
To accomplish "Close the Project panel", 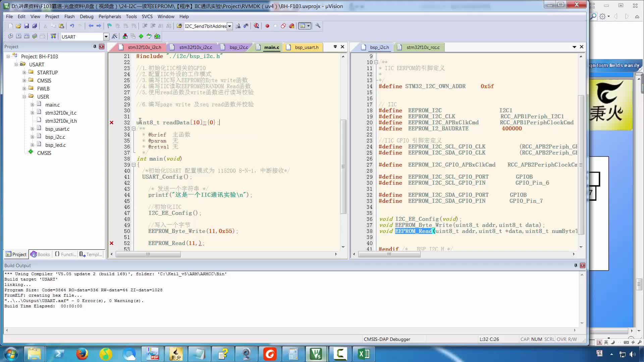I will pyautogui.click(x=102, y=47).
